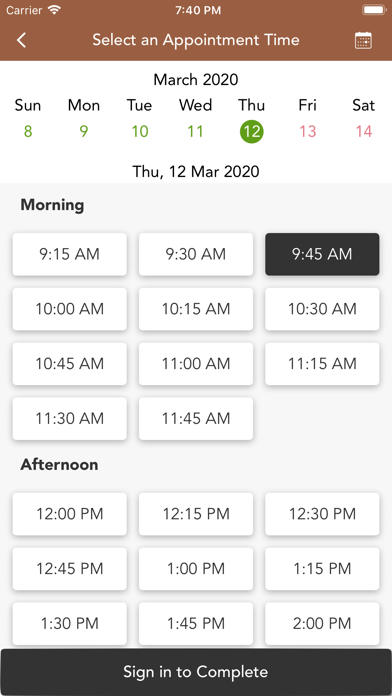Pick Wednesday the 11th

pyautogui.click(x=196, y=131)
